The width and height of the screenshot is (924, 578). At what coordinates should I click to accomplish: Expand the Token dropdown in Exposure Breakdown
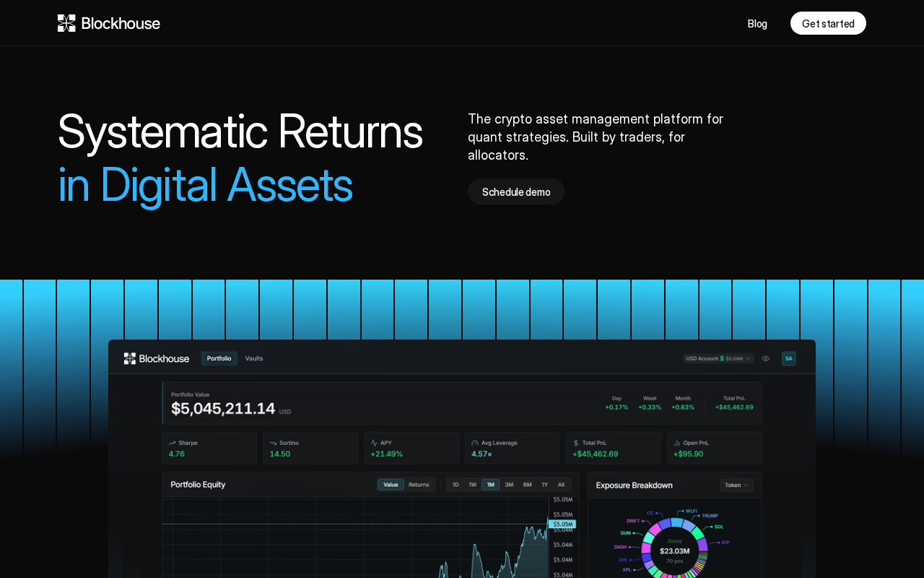pos(736,486)
